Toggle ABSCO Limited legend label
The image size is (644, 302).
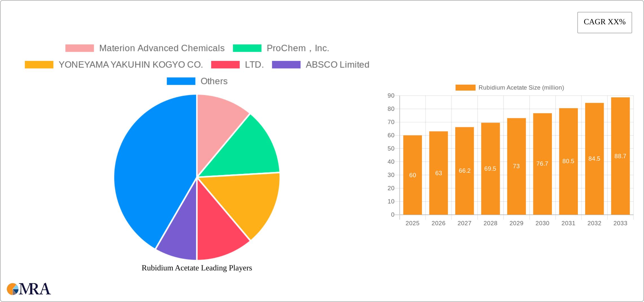(x=338, y=65)
